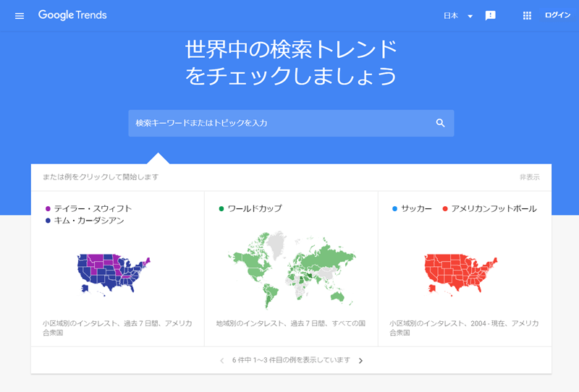Focus the keyword or topic search field
The width and height of the screenshot is (579, 392).
point(282,123)
